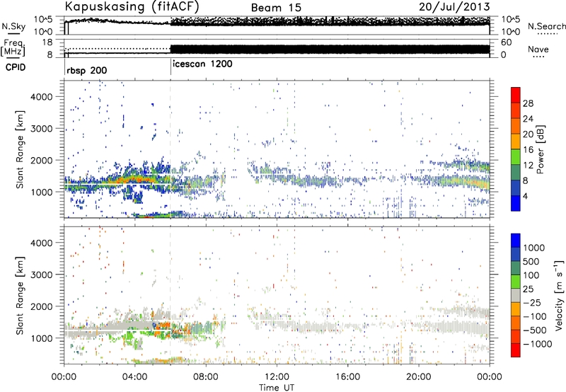Click the '28' power colorbar tick value
Screen dimensions: 566x392
coord(528,103)
